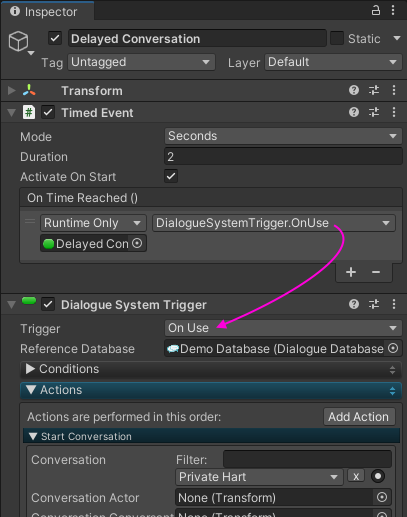Click the Actions reorder handle arrows
The width and height of the screenshot is (407, 517).
392,391
